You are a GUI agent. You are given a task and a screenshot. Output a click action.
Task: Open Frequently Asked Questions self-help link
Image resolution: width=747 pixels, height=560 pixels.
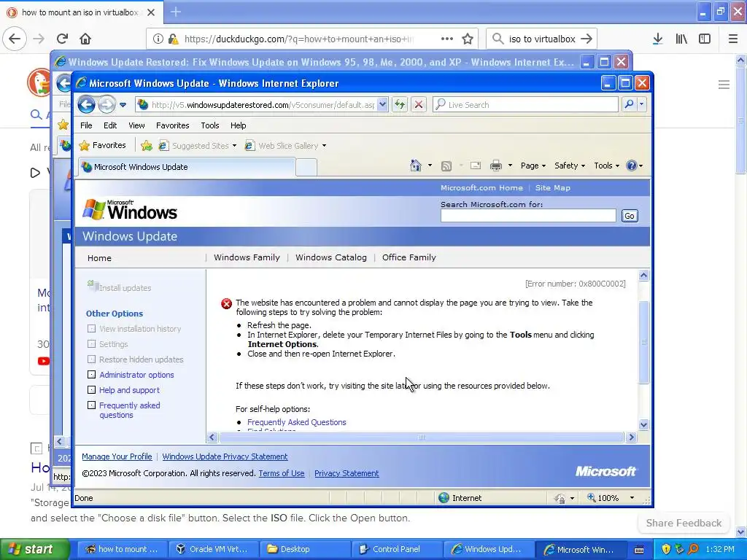tap(296, 422)
